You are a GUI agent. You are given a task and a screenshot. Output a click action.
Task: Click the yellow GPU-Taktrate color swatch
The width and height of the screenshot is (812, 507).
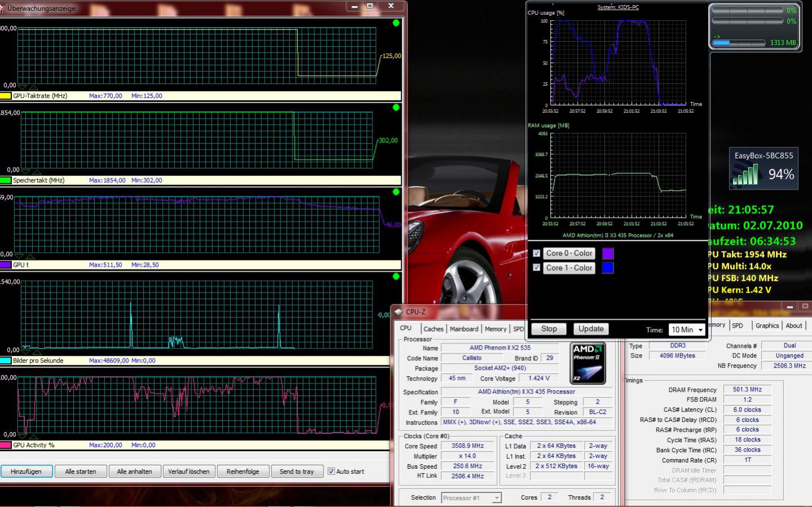click(5, 96)
